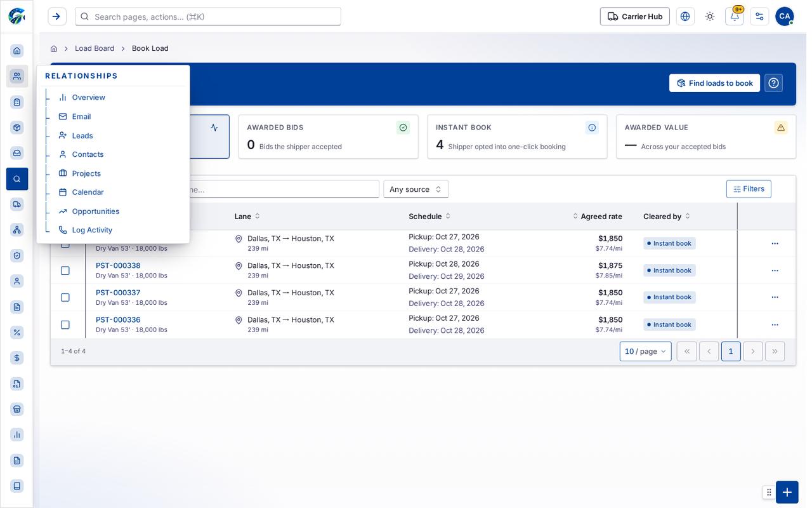Image resolution: width=812 pixels, height=508 pixels.
Task: Click the home breadcrumb icon
Action: [54, 48]
